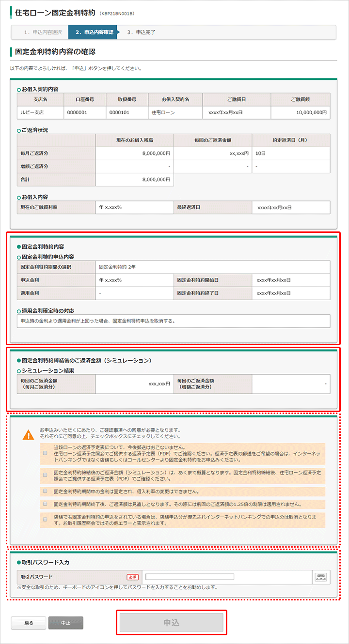Click the 申込金利 label cell
The image size is (349, 644).
click(56, 280)
